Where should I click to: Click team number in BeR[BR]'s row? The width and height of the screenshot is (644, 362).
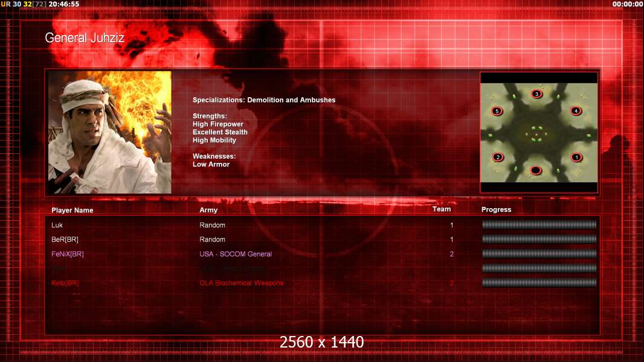click(x=451, y=240)
